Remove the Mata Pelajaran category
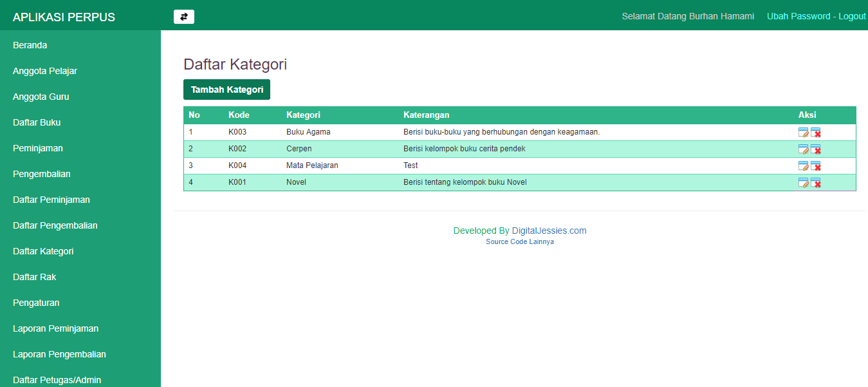868x387 pixels. click(815, 166)
